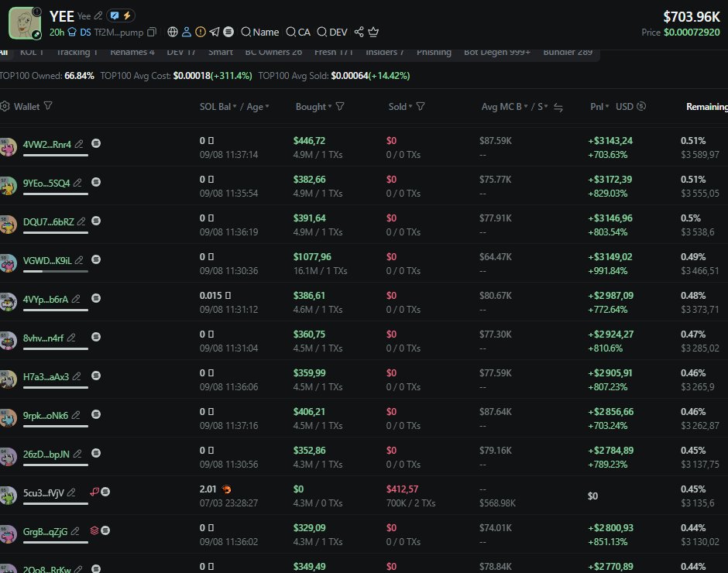Click coin icon next to 8vhv...n4rf
Image resolution: width=728 pixels, height=573 pixels.
[x=96, y=337]
